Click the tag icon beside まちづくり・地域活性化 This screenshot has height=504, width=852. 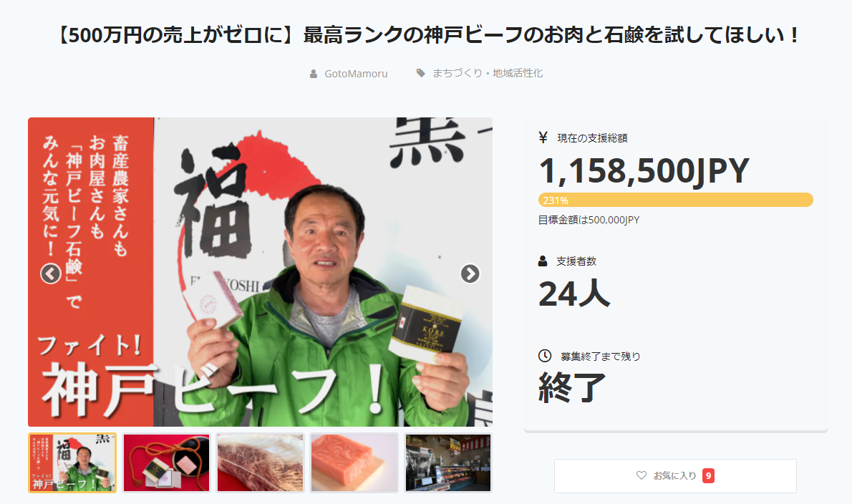click(420, 73)
